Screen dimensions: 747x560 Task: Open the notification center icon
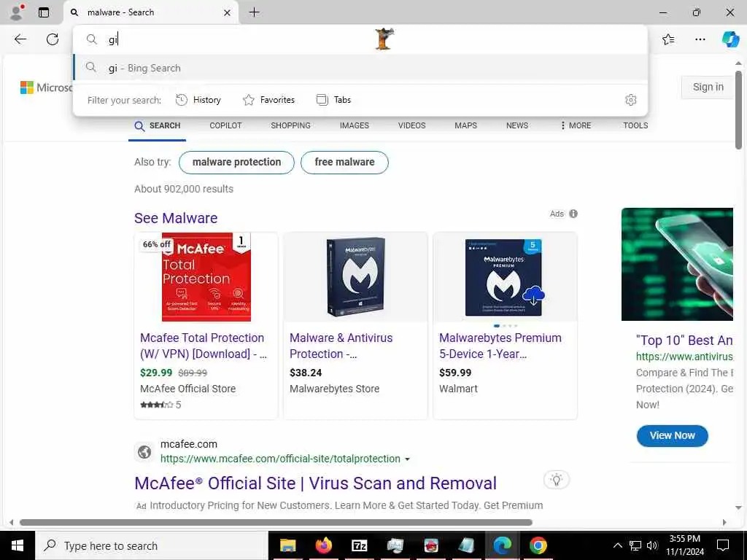(x=723, y=545)
